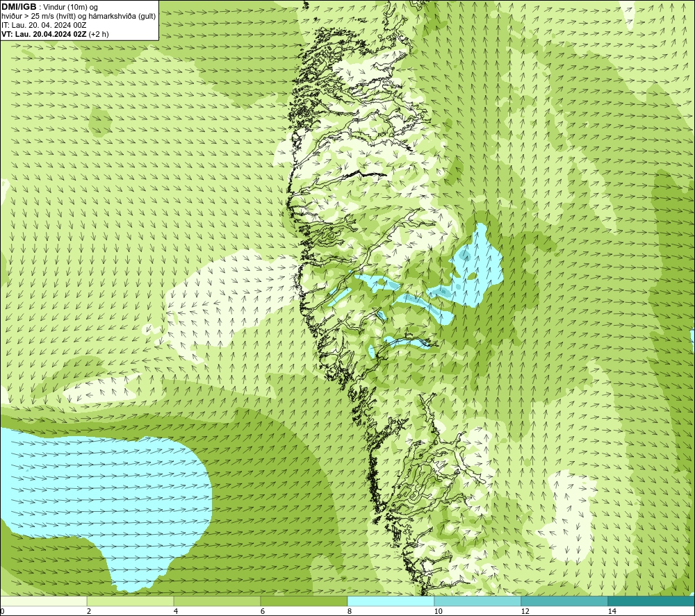Click the "DMI/IGB" bold title text
Screen dimensions: 695x616
(x=19, y=7)
